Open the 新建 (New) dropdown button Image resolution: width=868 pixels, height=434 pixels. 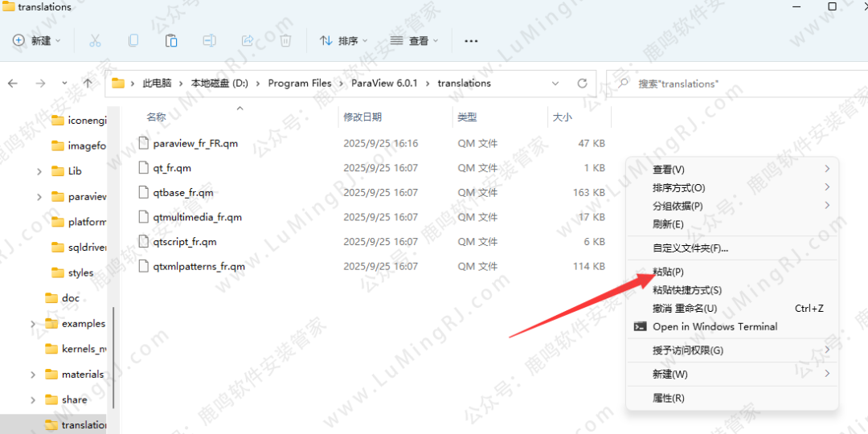click(37, 40)
